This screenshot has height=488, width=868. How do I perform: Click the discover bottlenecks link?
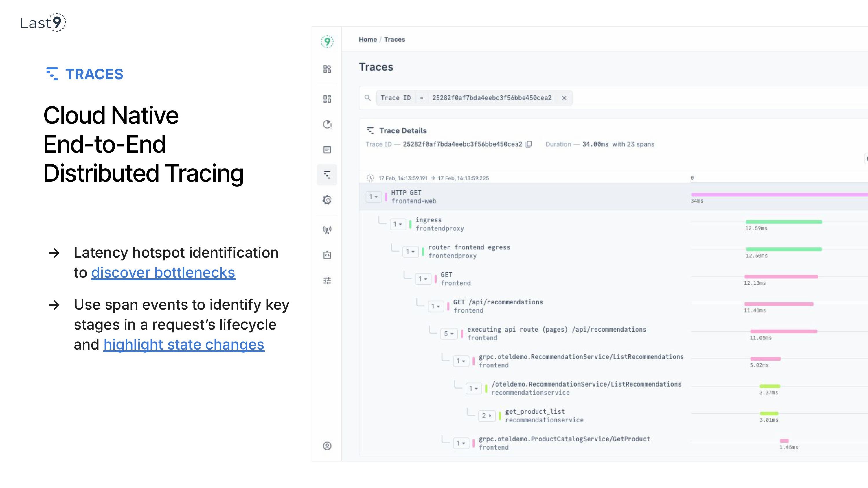[x=163, y=272]
